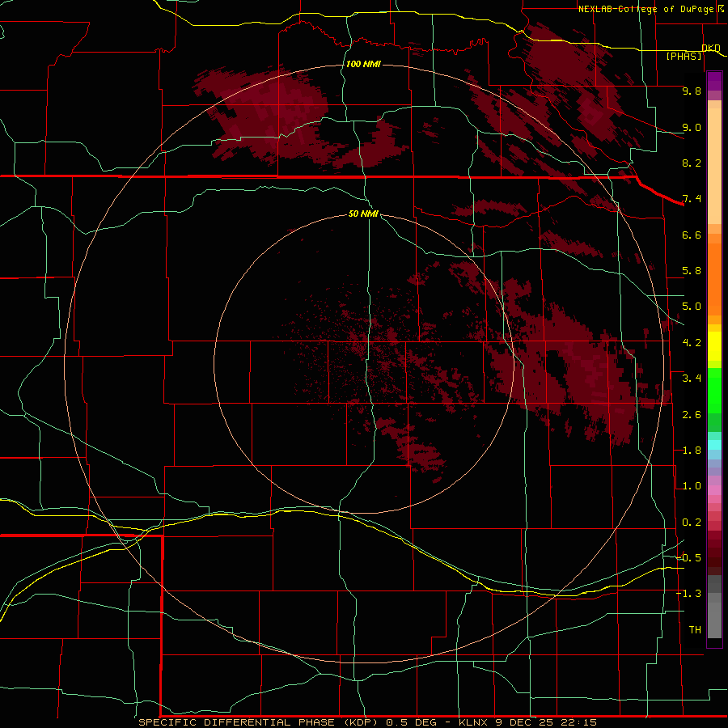Viewport: 728px width, 728px height.
Task: Click the 1.8 legend value
Action: click(x=692, y=451)
